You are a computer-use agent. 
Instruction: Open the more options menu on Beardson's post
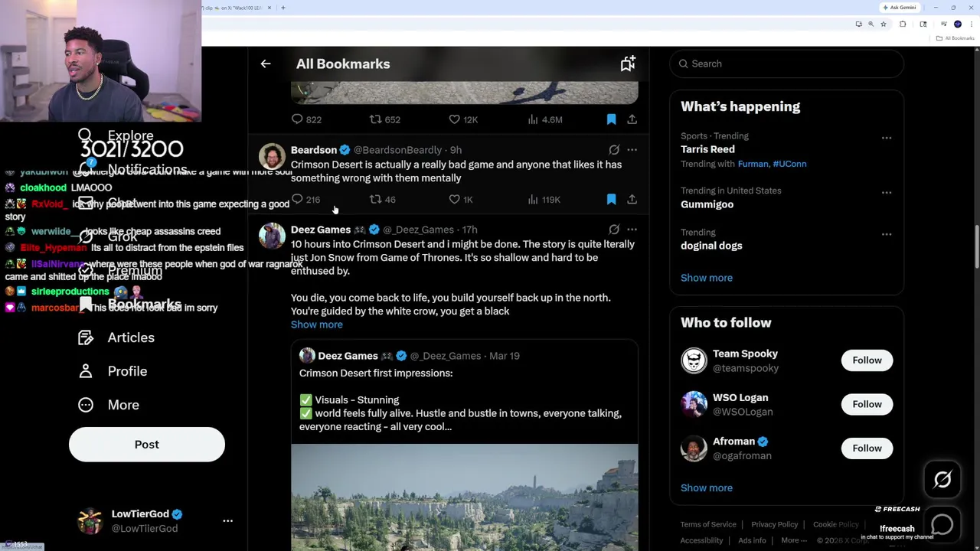pyautogui.click(x=632, y=150)
